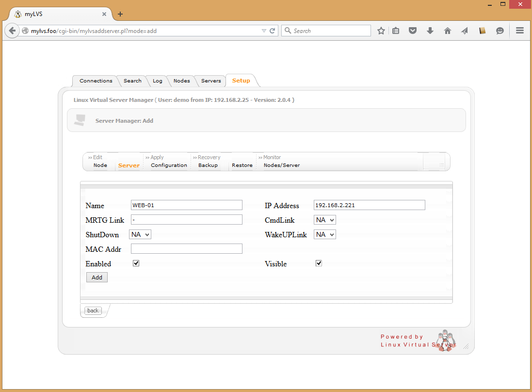The height and width of the screenshot is (392, 532).
Task: Go to browser home page icon
Action: (x=447, y=31)
